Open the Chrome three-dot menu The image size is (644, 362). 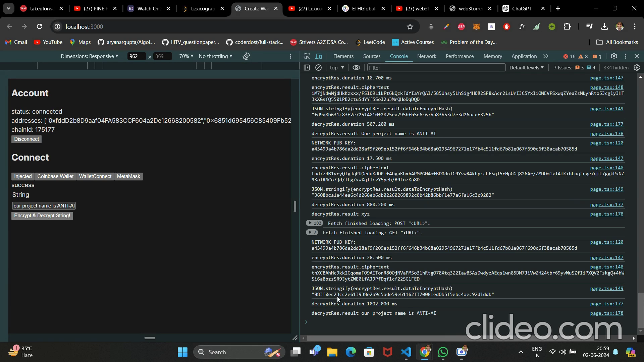(635, 26)
